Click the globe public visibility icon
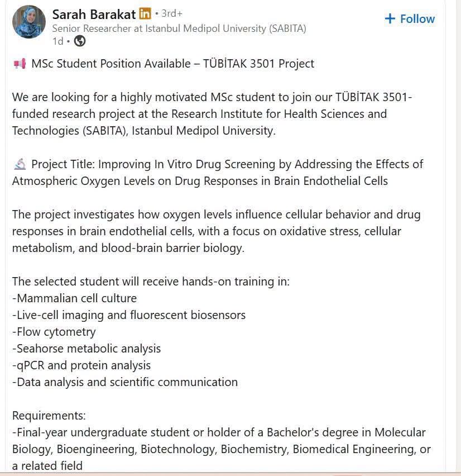Screen dimensions: 461x476 click(x=80, y=41)
